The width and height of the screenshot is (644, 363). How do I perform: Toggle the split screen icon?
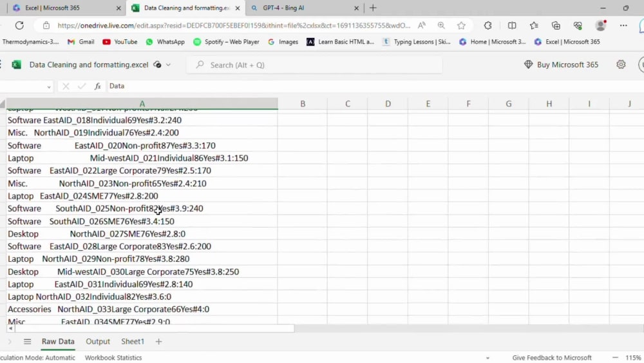[x=512, y=26]
